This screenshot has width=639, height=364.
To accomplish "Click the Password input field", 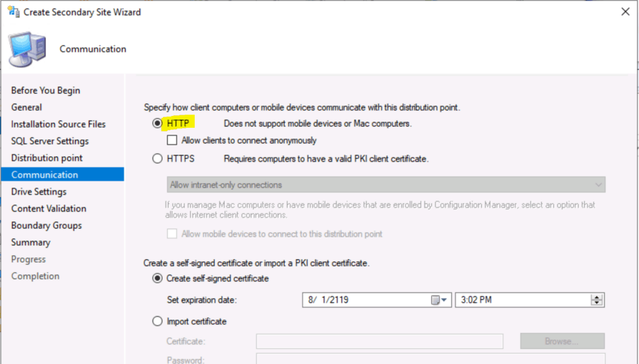I will (431, 359).
